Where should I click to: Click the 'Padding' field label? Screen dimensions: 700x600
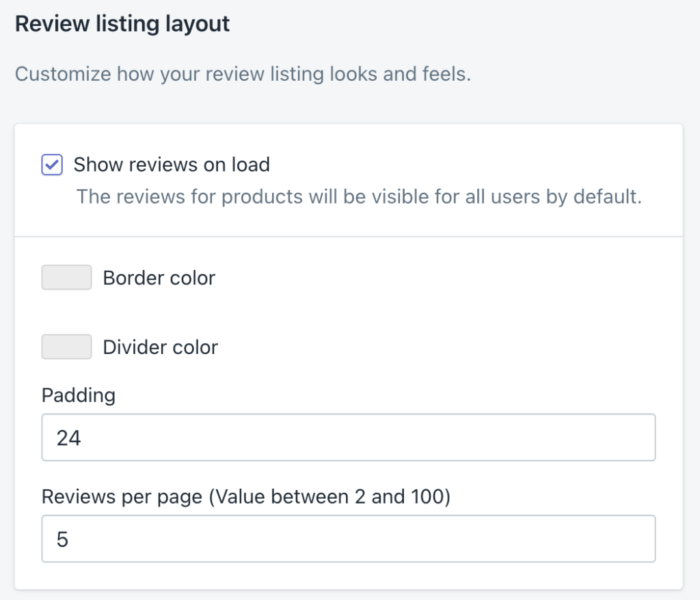point(79,395)
